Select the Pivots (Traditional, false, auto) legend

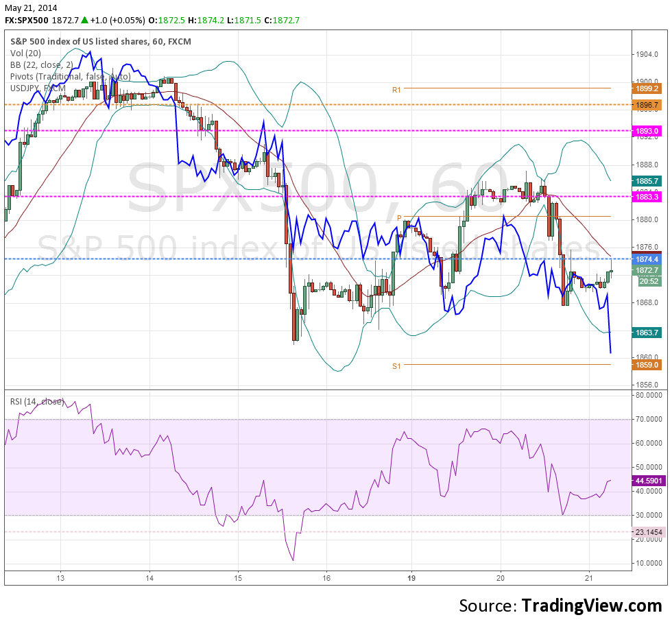(x=70, y=76)
